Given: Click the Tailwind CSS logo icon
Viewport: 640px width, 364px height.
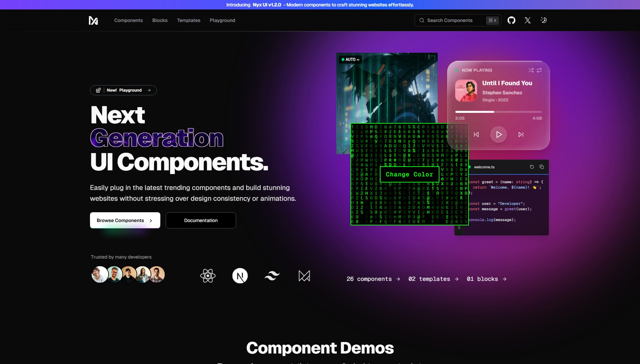Looking at the screenshot, I should [x=272, y=276].
